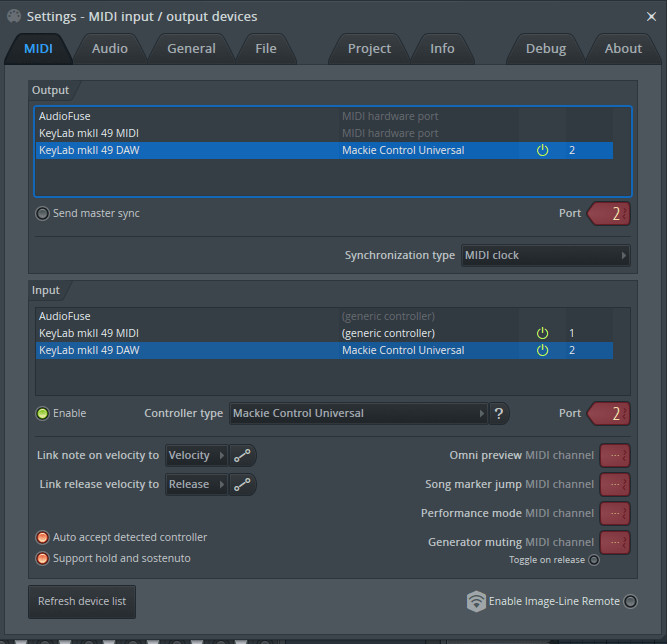Click the FL Studio settings window icon
The image size is (667, 644).
14,16
